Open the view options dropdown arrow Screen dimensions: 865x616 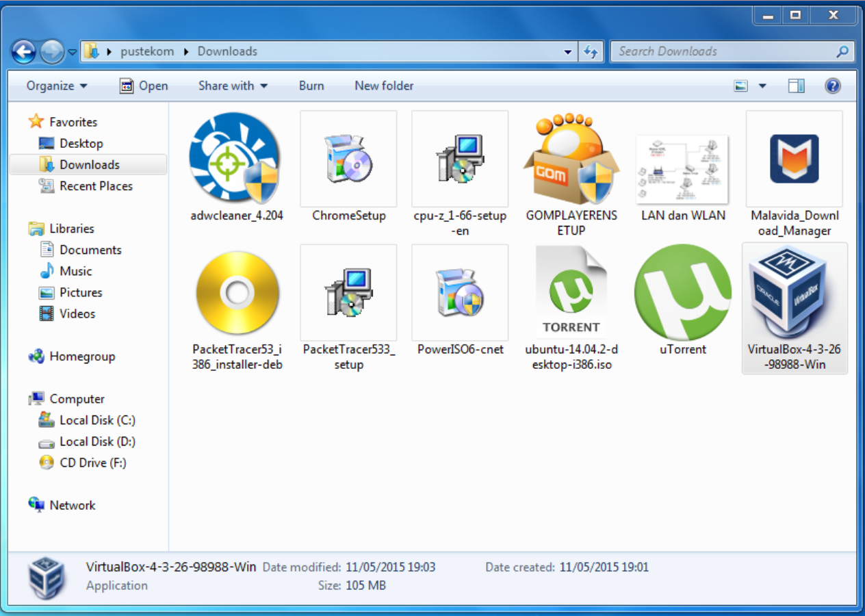click(762, 86)
